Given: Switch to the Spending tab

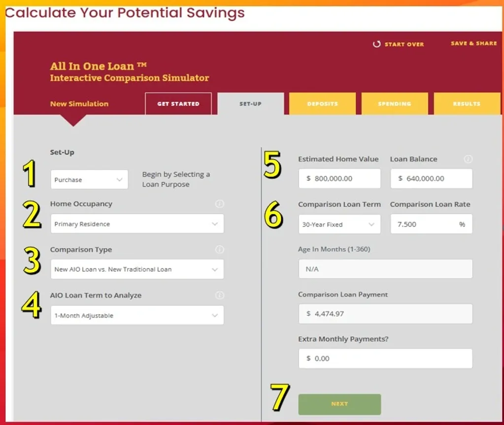Looking at the screenshot, I should 395,103.
